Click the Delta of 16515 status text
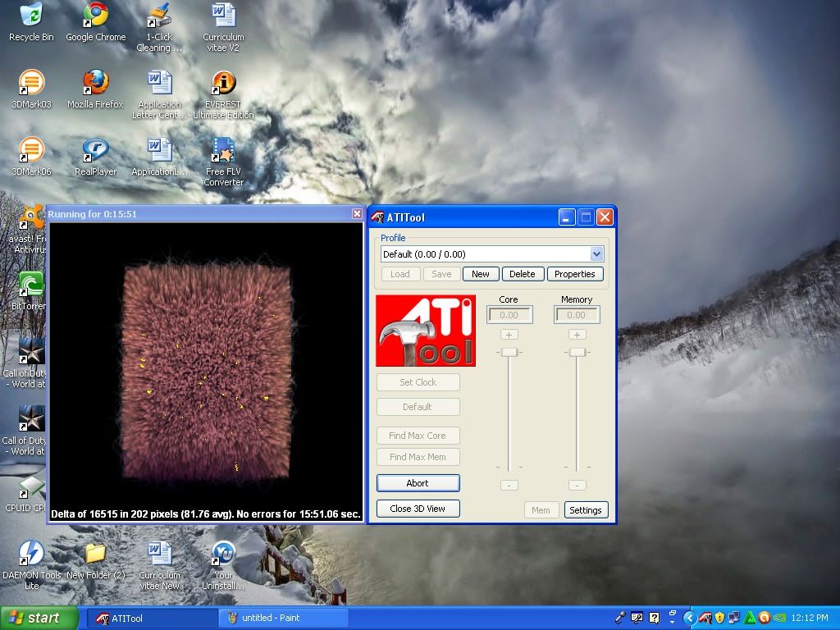The width and height of the screenshot is (840, 630). coord(206,514)
